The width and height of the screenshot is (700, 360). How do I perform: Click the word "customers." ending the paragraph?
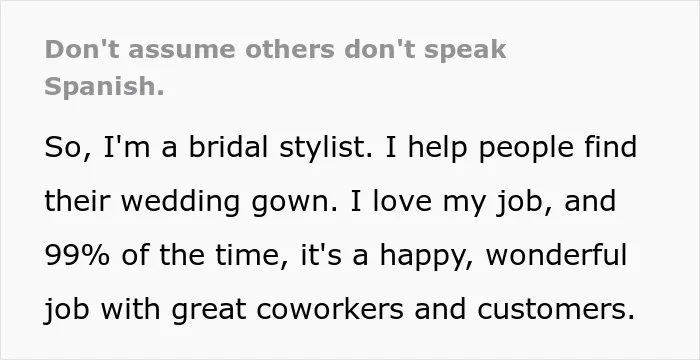(x=556, y=309)
